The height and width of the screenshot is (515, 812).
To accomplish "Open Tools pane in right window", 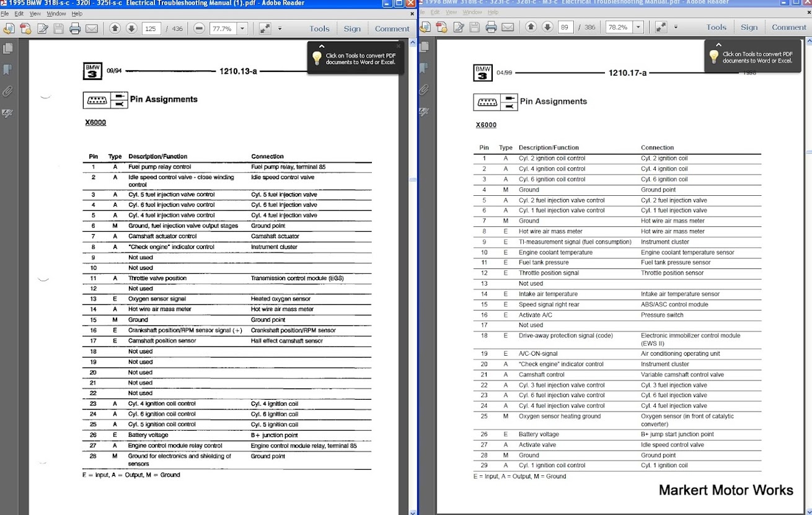I will (x=717, y=27).
